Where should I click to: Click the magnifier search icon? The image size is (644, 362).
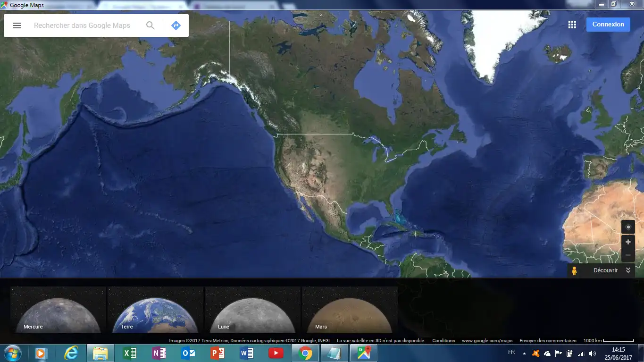pyautogui.click(x=151, y=25)
